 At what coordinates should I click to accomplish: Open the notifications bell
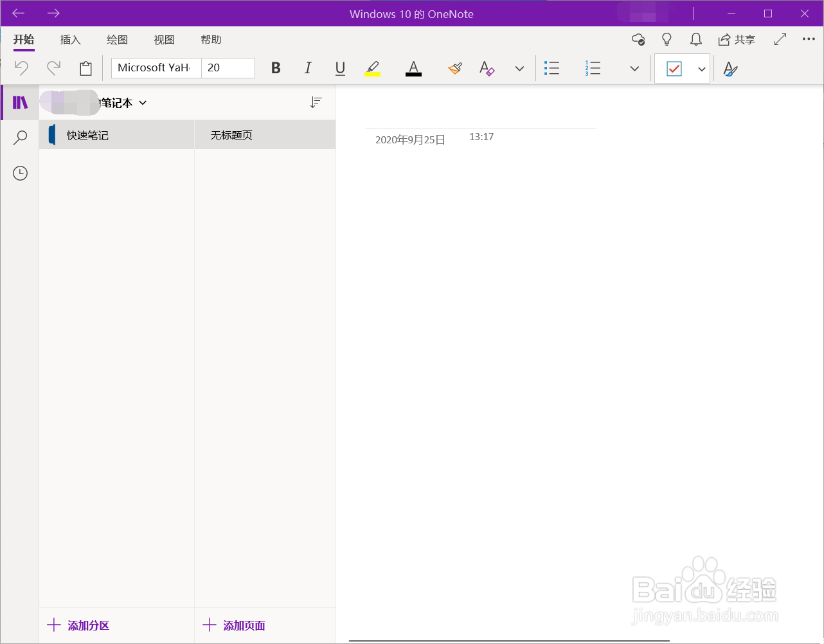tap(695, 40)
